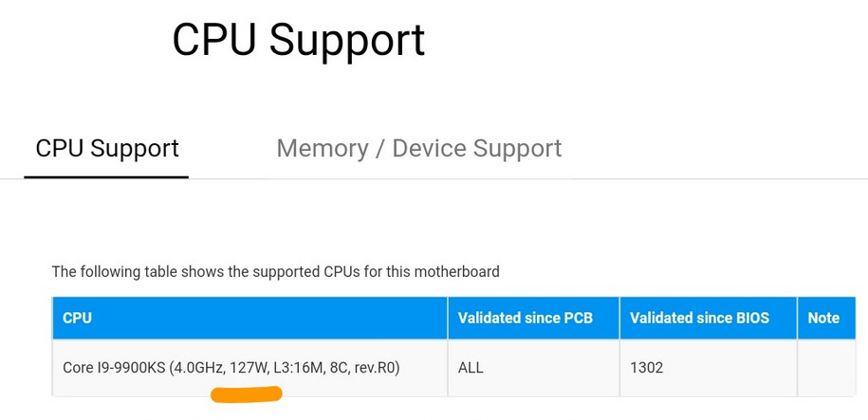Open the Memory / Device Support tab
The image size is (868, 420).
(418, 149)
